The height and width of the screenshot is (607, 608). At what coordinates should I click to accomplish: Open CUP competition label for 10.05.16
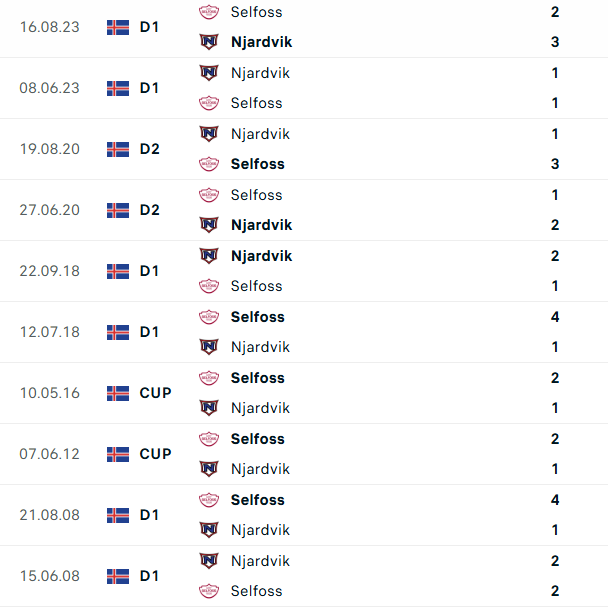[155, 393]
